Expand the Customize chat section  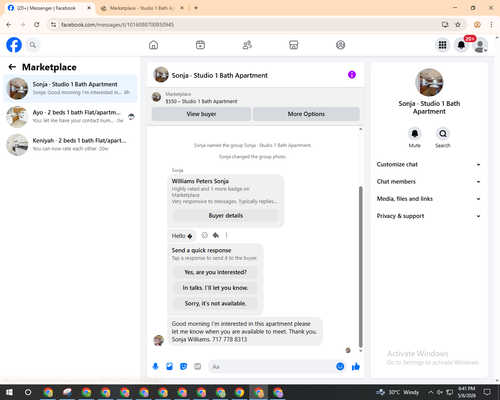coord(429,164)
